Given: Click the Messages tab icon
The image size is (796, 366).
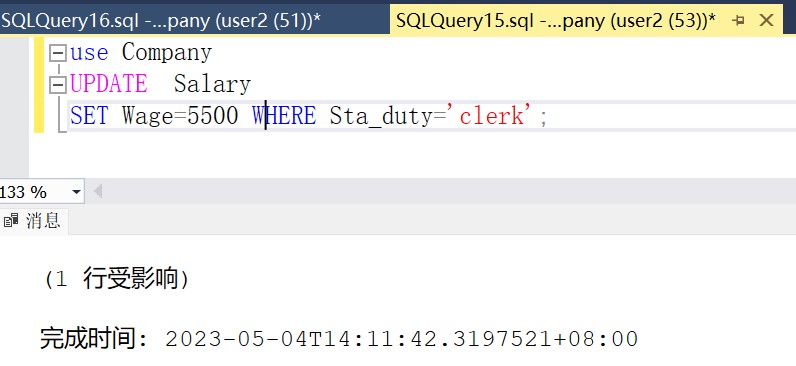Looking at the screenshot, I should (x=11, y=221).
